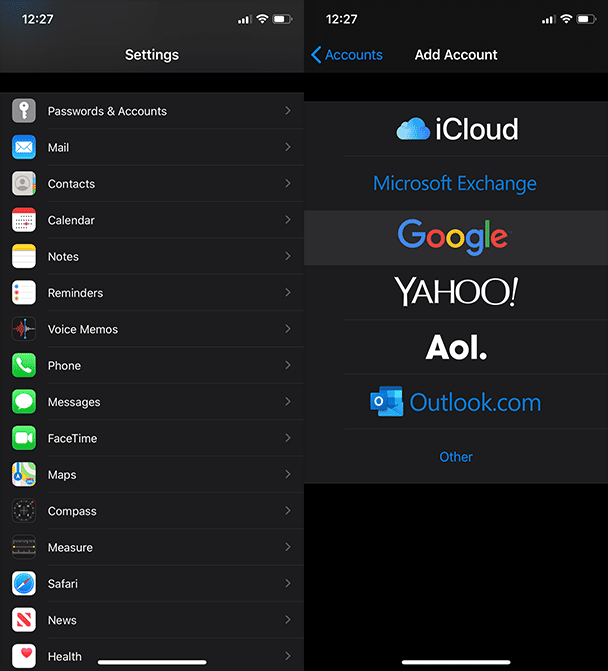Viewport: 608px width, 671px height.
Task: Select Google account provider
Action: click(456, 238)
